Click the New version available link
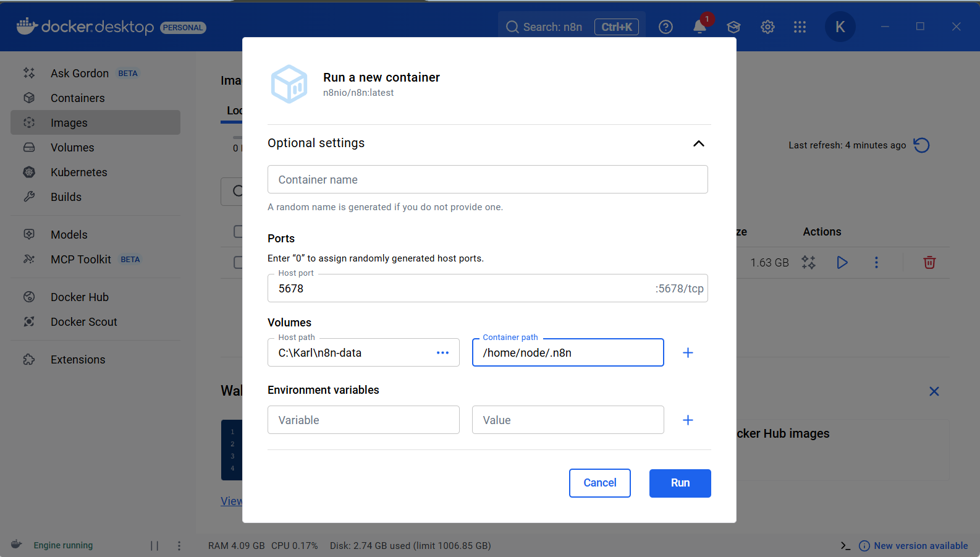The image size is (980, 557). [913, 545]
